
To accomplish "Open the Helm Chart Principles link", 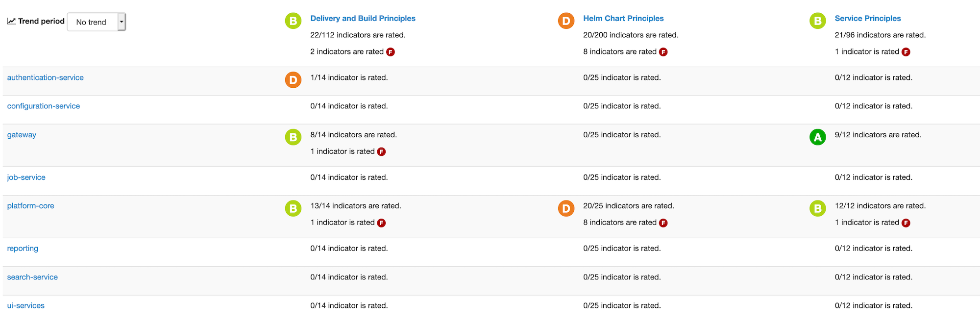I will click(623, 18).
